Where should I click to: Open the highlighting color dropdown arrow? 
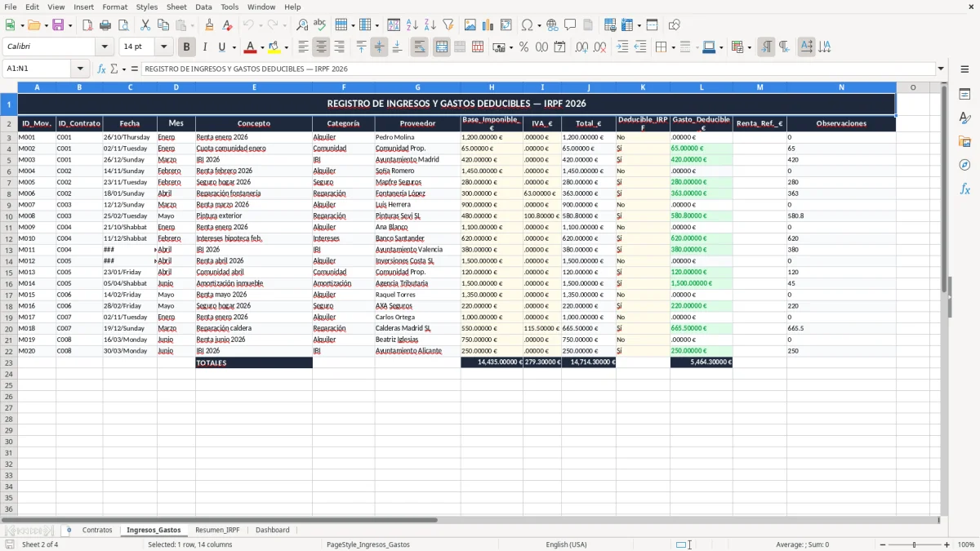[x=286, y=47]
